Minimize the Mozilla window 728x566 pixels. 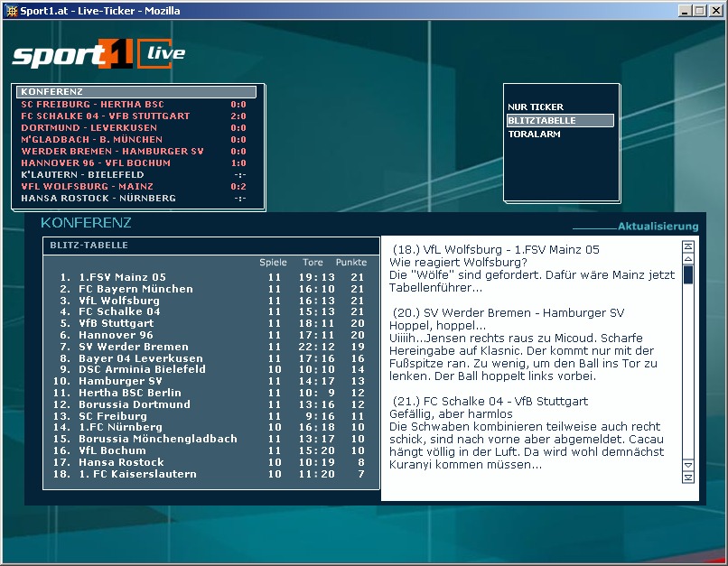[x=685, y=11]
